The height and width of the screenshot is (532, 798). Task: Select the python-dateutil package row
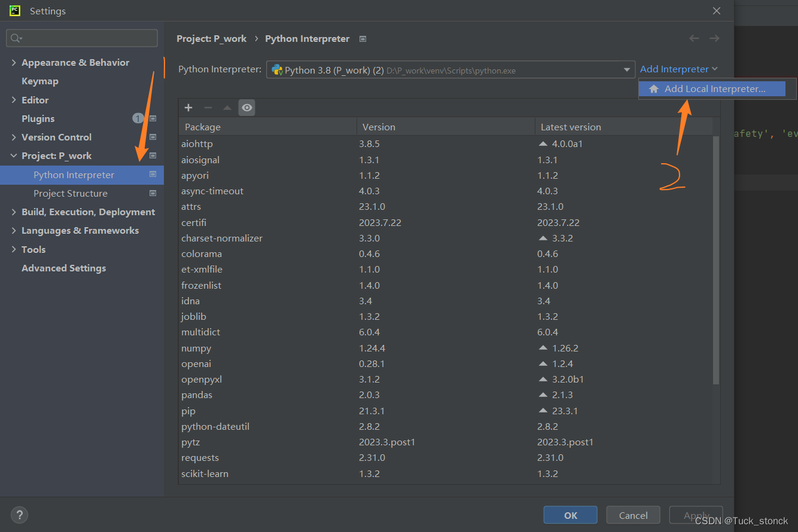coord(446,426)
